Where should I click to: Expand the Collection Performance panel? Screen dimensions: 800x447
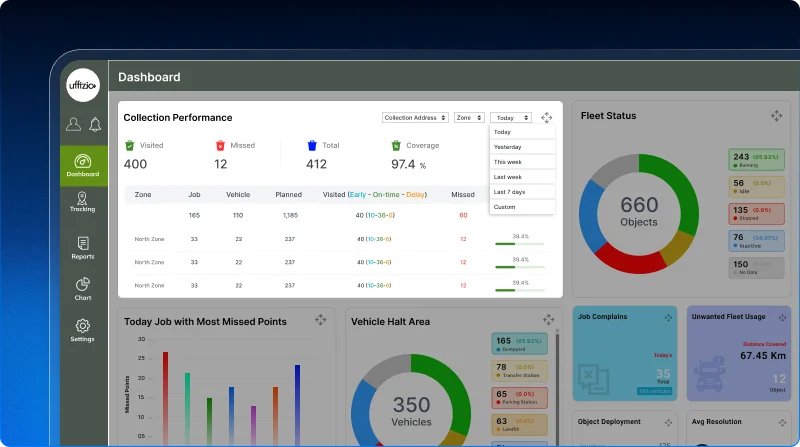point(546,118)
